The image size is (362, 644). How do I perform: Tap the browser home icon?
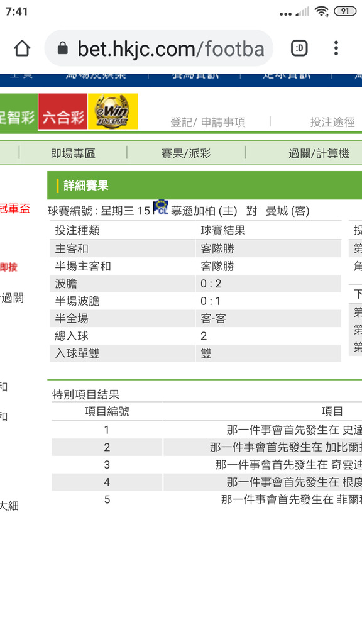pyautogui.click(x=22, y=48)
